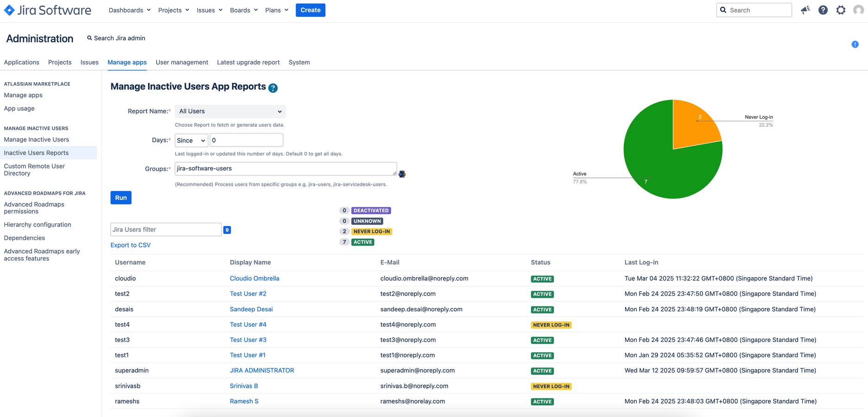Image resolution: width=868 pixels, height=417 pixels.
Task: Focus the Jira Users filter field
Action: pos(166,230)
